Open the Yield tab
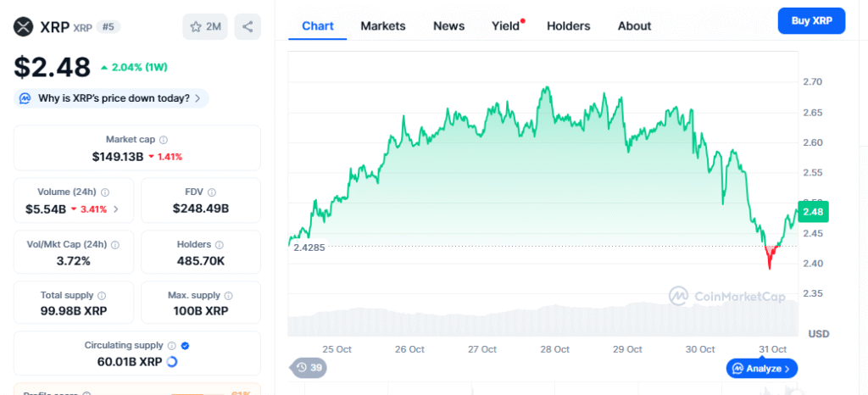Image resolution: width=868 pixels, height=395 pixels. click(x=506, y=26)
